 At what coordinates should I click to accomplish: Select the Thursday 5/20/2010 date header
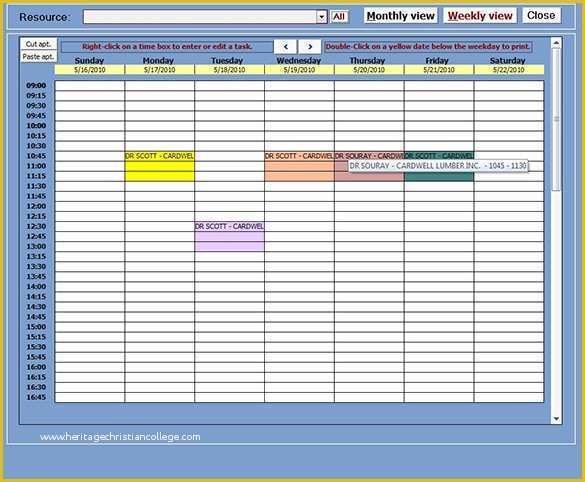[369, 70]
